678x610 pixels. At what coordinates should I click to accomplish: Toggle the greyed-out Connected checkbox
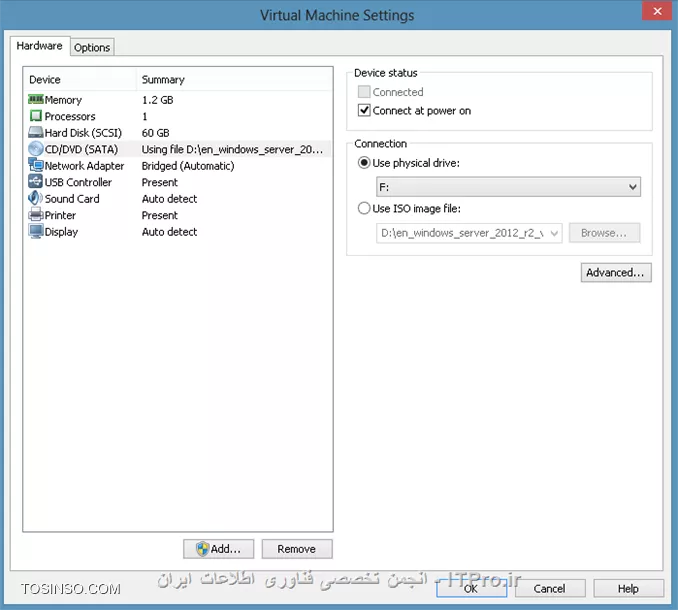pyautogui.click(x=364, y=92)
